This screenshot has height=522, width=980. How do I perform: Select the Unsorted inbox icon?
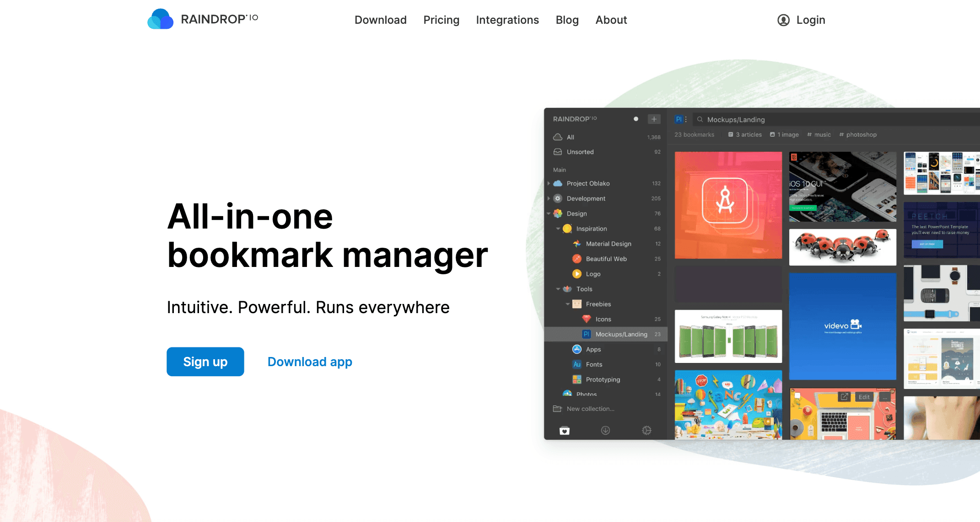(558, 152)
